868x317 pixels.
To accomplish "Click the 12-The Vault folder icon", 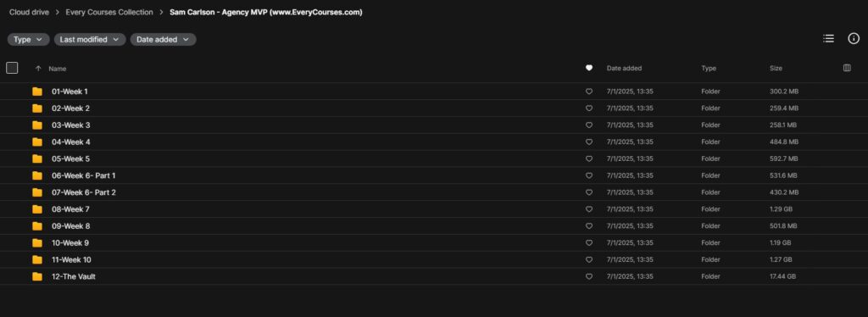I will click(x=37, y=276).
